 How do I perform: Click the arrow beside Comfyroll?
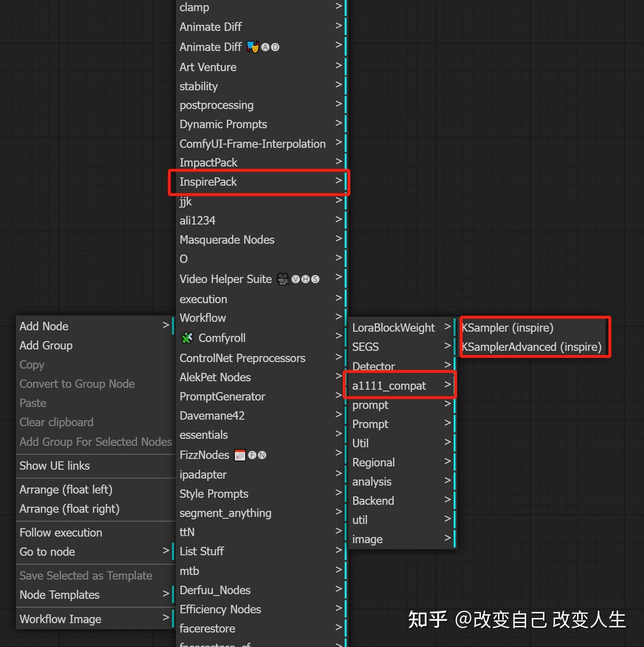coord(339,336)
